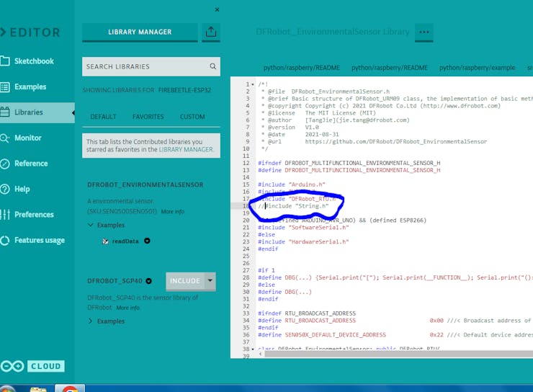This screenshot has height=392, width=533.
Task: Open the python/raspberry/example tab
Action: click(477, 68)
